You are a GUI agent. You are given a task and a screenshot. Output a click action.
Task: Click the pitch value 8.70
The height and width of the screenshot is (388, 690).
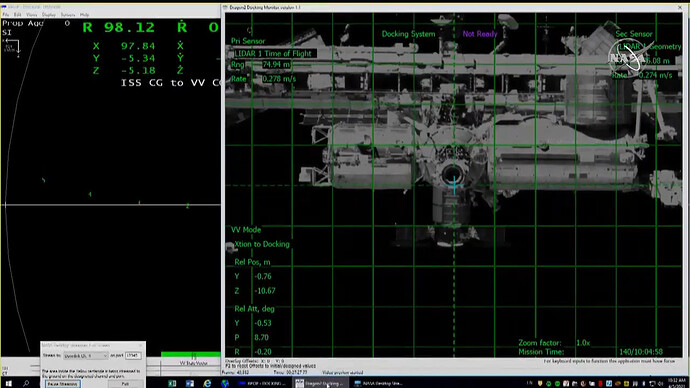tap(261, 337)
